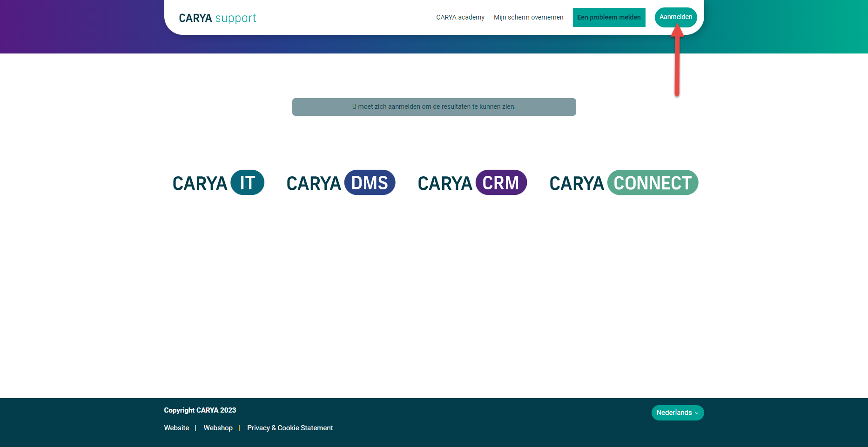Expand the Nederlands language dropdown
This screenshot has width=868, height=447.
(677, 413)
